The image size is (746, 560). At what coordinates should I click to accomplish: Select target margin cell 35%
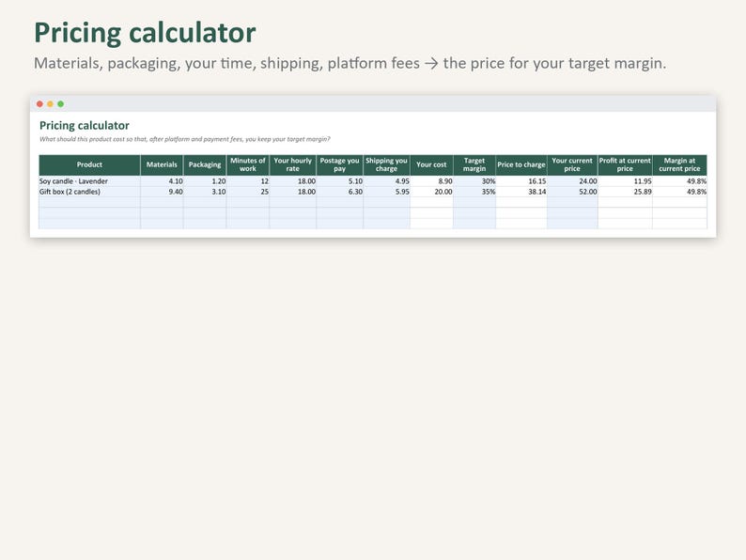click(474, 192)
